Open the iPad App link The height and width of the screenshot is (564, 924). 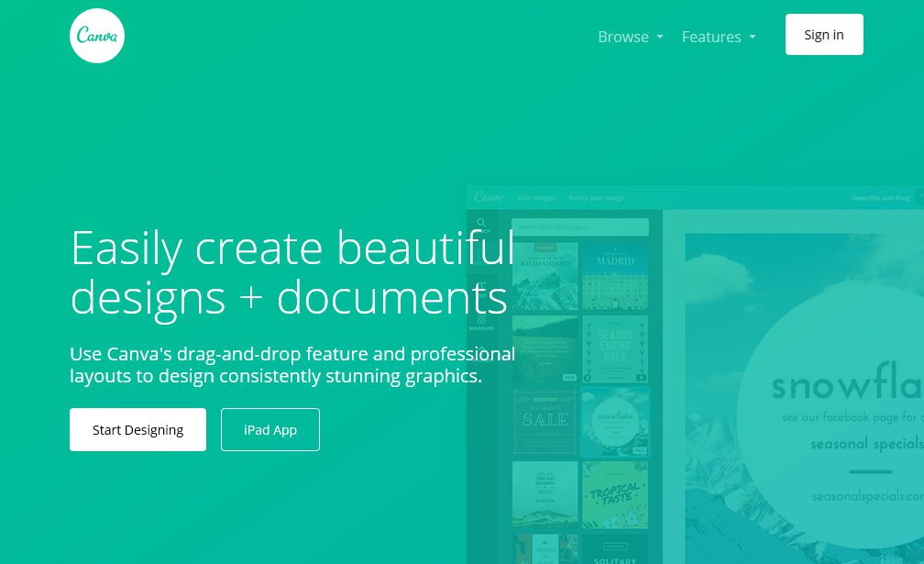click(x=270, y=429)
